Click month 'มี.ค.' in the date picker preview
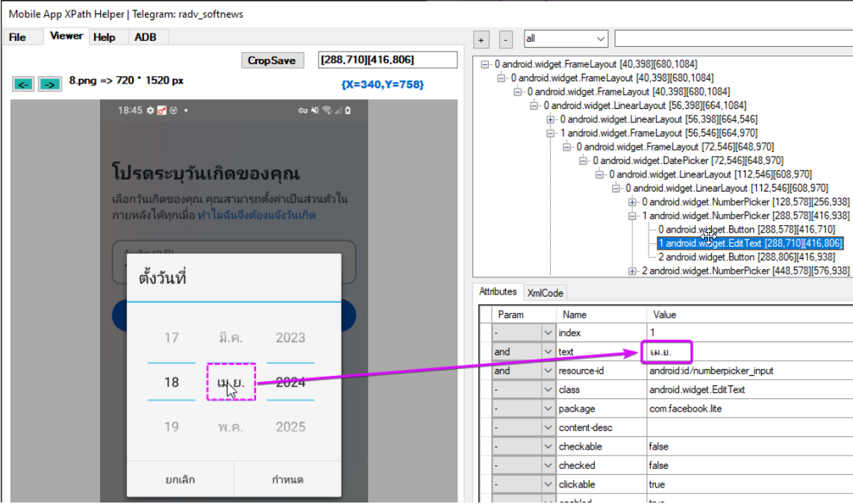The image size is (853, 504). 231,338
